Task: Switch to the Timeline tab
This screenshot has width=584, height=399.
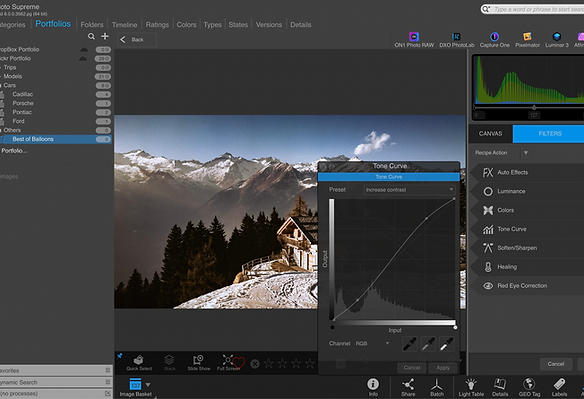Action: [x=124, y=25]
